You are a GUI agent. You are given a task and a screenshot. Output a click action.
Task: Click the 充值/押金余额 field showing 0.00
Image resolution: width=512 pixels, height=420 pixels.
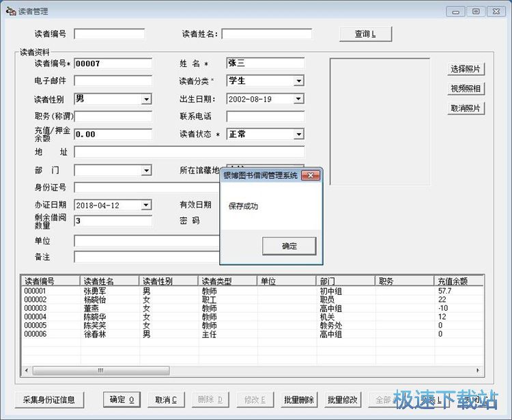pyautogui.click(x=113, y=135)
